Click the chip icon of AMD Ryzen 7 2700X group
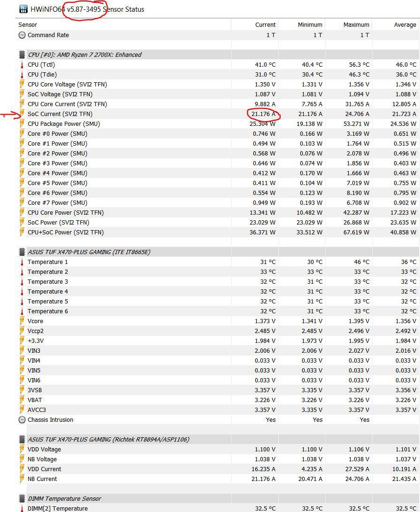Viewport: 420px width, 512px height. click(x=22, y=54)
